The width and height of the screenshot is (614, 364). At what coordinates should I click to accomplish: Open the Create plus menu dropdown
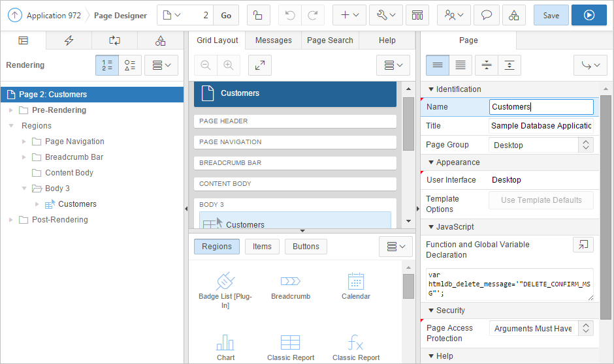349,15
